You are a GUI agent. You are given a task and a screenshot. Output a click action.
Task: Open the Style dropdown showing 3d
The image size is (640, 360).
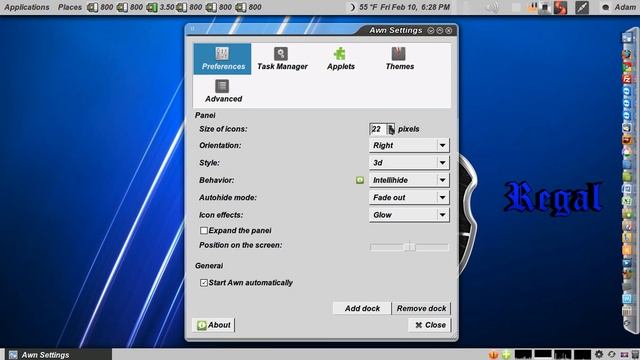(x=409, y=163)
